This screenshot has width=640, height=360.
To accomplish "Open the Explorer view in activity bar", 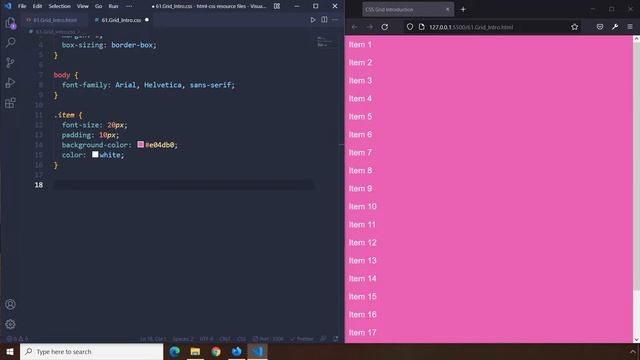I will [10, 23].
